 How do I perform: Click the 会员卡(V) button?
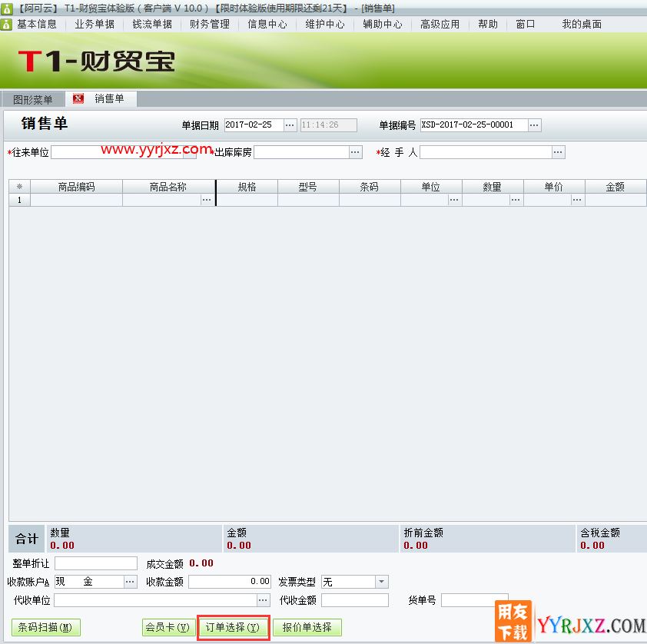tap(168, 628)
